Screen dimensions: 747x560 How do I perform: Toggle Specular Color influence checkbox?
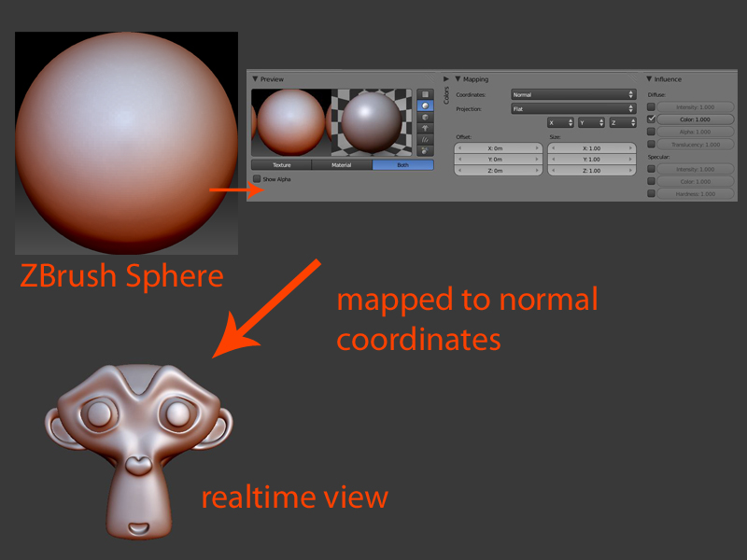point(651,181)
